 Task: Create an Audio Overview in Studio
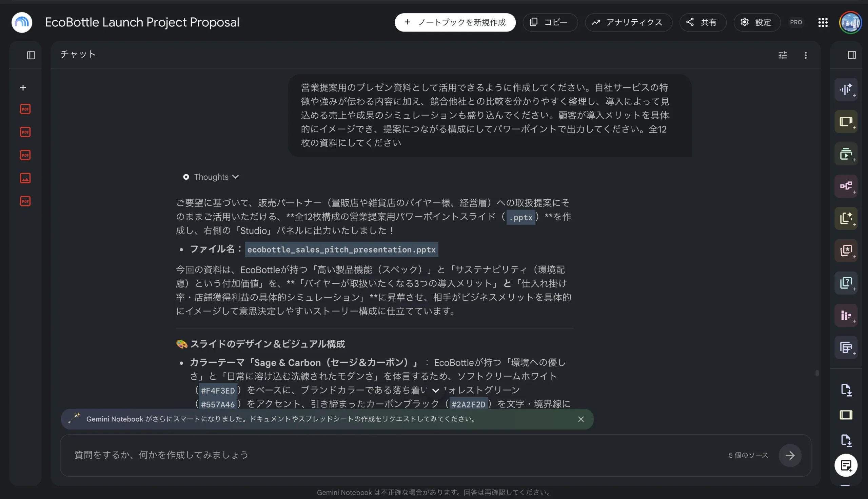[846, 89]
